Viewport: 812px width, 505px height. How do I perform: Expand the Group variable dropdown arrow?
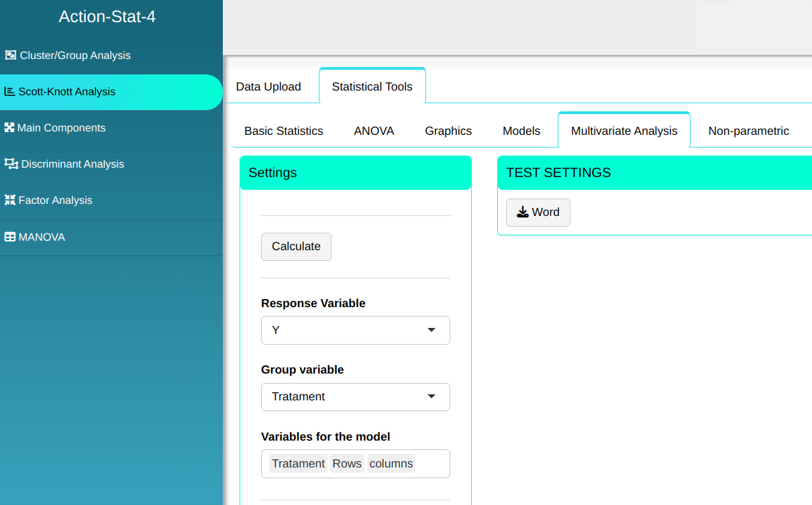pos(432,396)
